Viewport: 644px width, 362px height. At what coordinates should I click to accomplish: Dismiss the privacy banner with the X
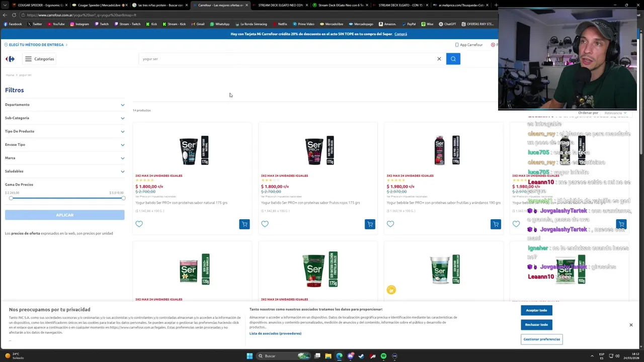click(631, 325)
